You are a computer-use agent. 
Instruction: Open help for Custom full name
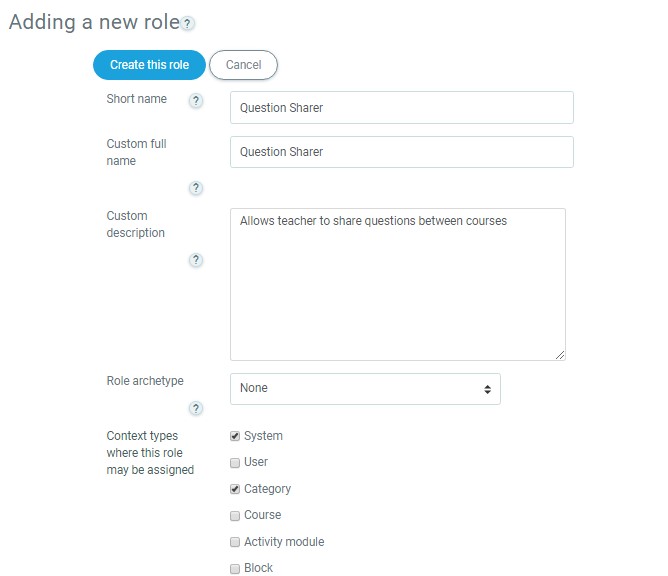196,188
